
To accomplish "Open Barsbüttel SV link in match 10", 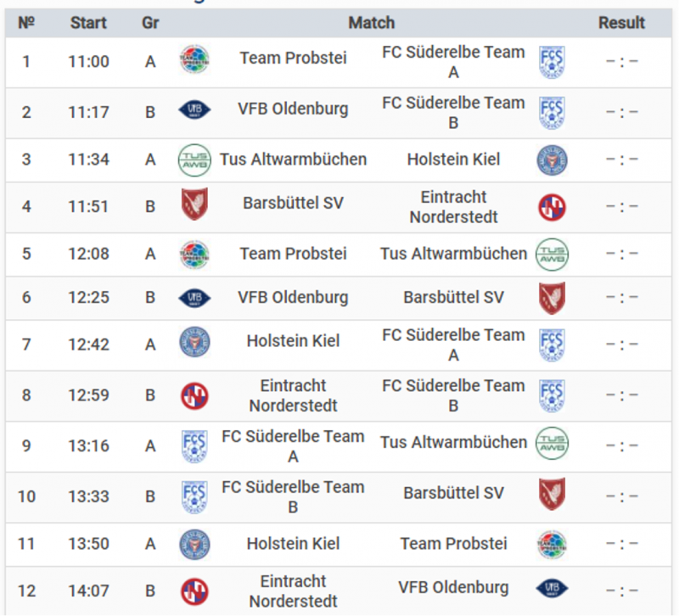I will click(453, 493).
